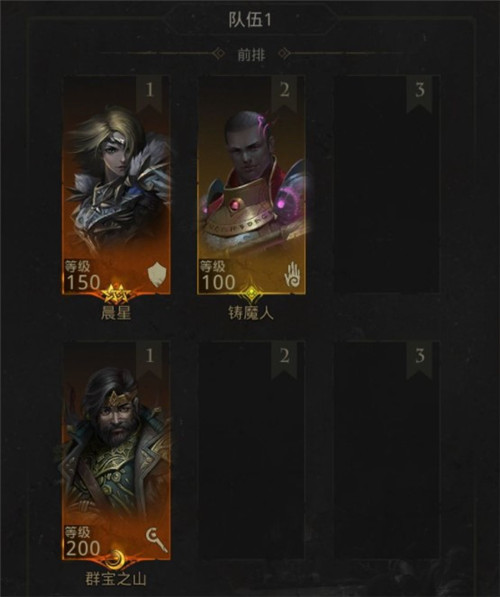Screen dimensions: 500x597
Task: Click slot number 1 banner on 晨星 card
Action: (x=150, y=95)
